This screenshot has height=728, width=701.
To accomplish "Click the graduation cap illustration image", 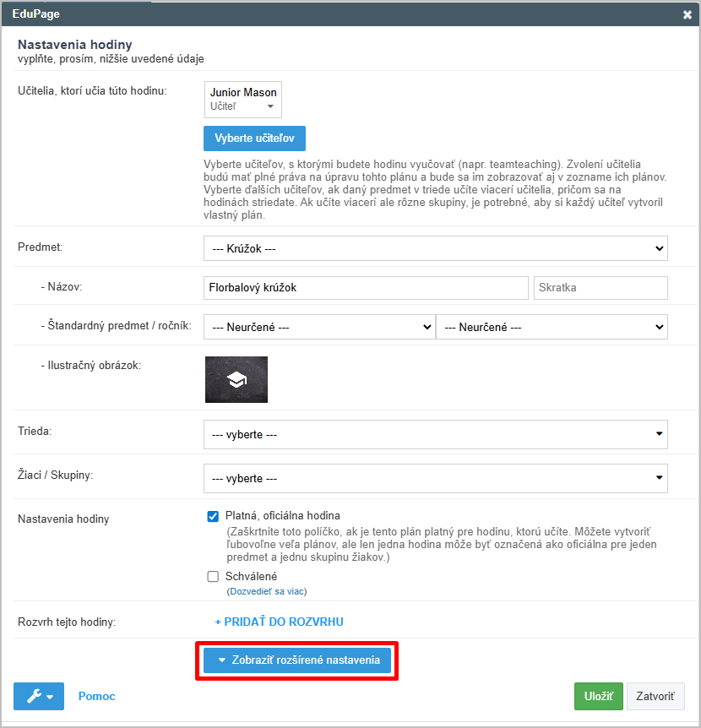I will tap(236, 379).
